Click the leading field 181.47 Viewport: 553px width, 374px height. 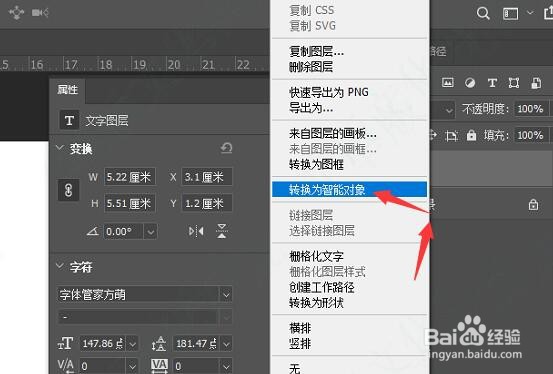[x=196, y=343]
